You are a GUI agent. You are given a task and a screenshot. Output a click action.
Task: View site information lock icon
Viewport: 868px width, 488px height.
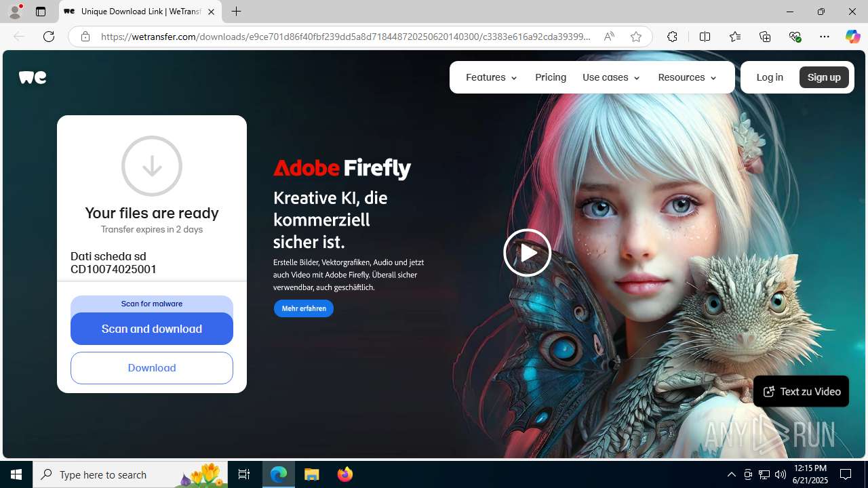coord(85,37)
